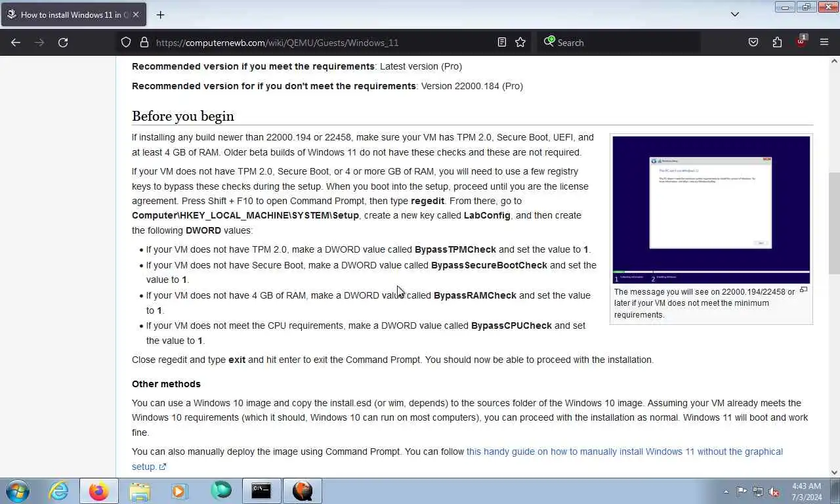Follow the manual Windows 11 install guide link
Image resolution: width=840 pixels, height=504 pixels.
tap(457, 459)
